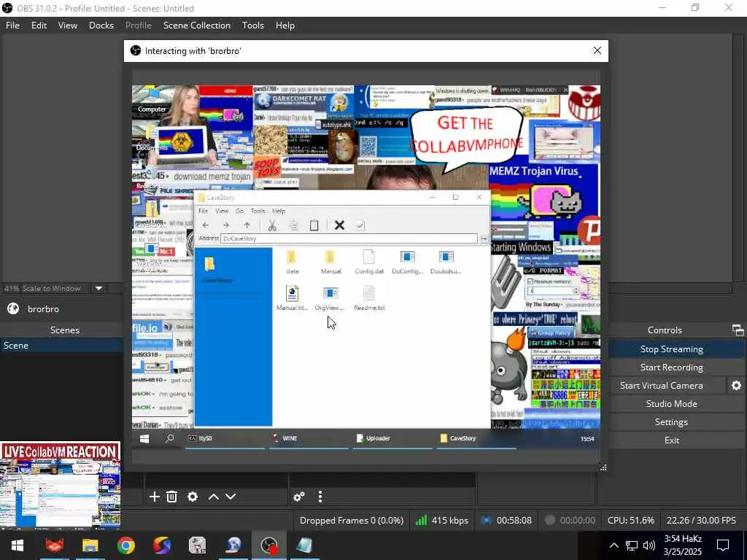Viewport: 747px width, 560px height.
Task: Remove selected scene with trash icon
Action: point(172,497)
